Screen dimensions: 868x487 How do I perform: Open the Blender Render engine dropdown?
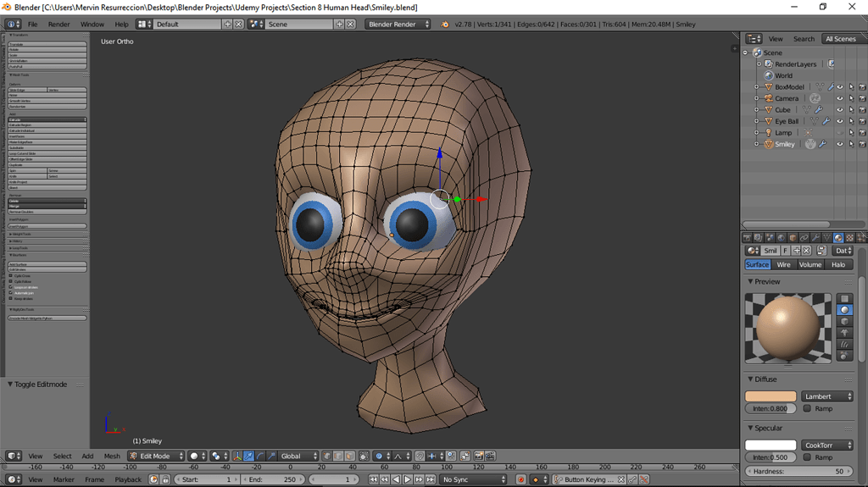[398, 25]
